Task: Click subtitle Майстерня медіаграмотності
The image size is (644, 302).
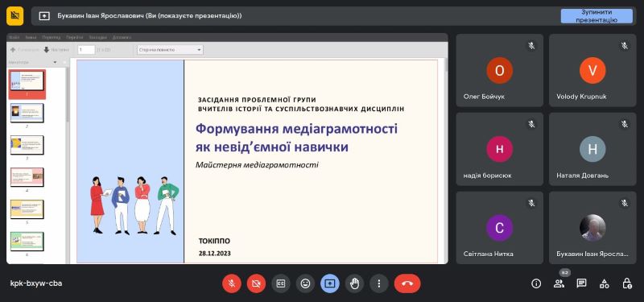Action: 257,165
